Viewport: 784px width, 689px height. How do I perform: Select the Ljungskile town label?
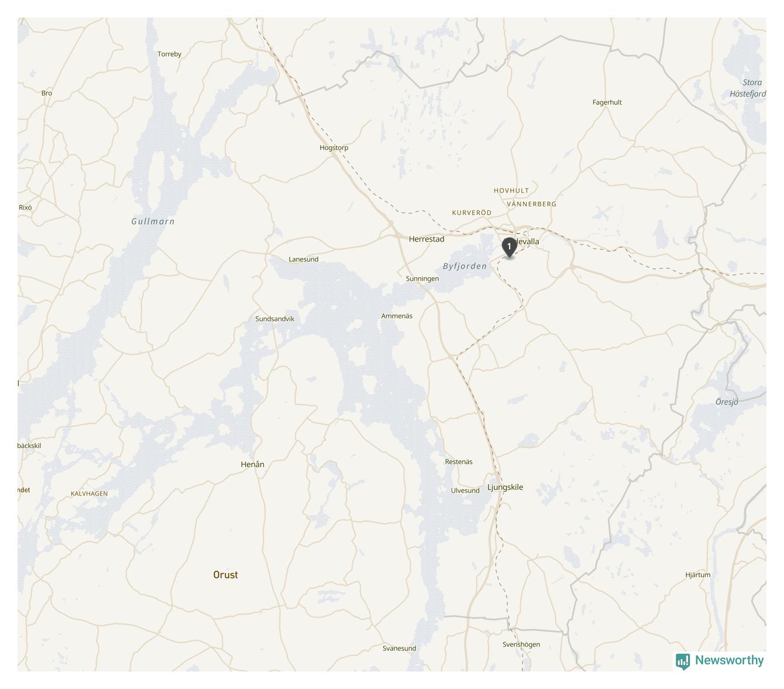click(506, 487)
